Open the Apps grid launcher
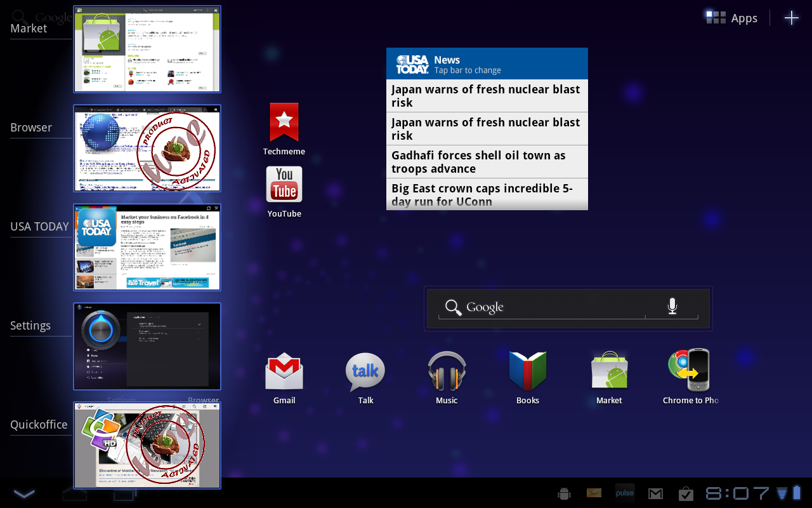The width and height of the screenshot is (812, 508). (x=732, y=18)
